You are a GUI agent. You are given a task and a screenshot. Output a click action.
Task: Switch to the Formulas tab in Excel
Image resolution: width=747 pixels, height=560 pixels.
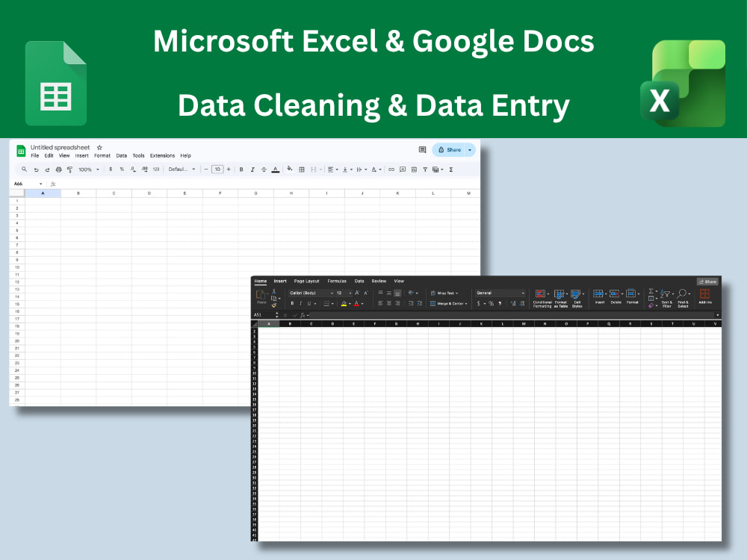click(x=337, y=281)
